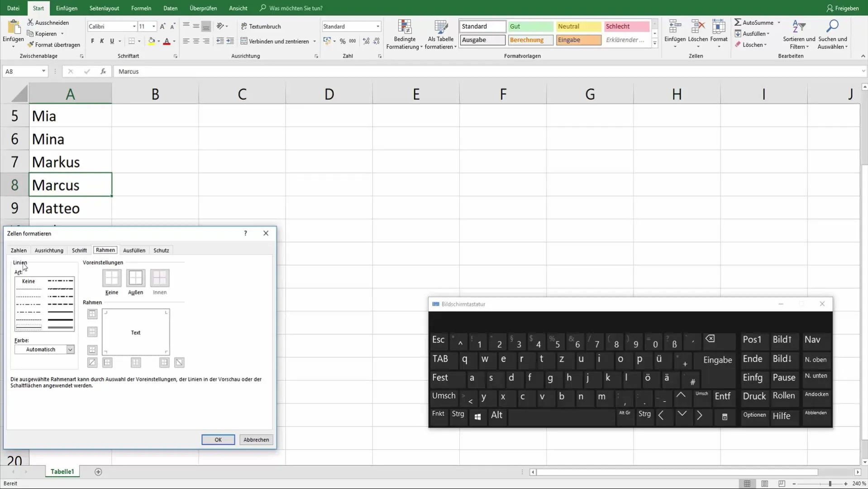Expand the cell styles gallery
The height and width of the screenshot is (489, 868).
[654, 43]
